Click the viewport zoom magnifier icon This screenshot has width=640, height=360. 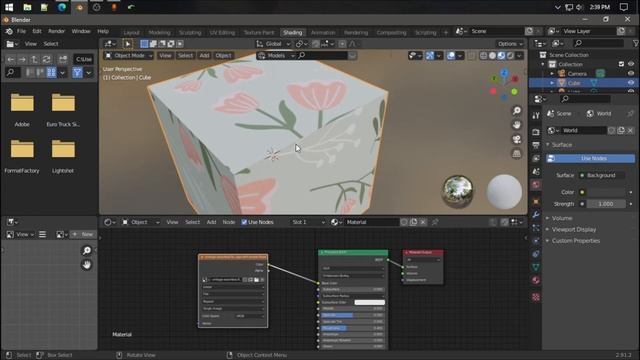[517, 111]
